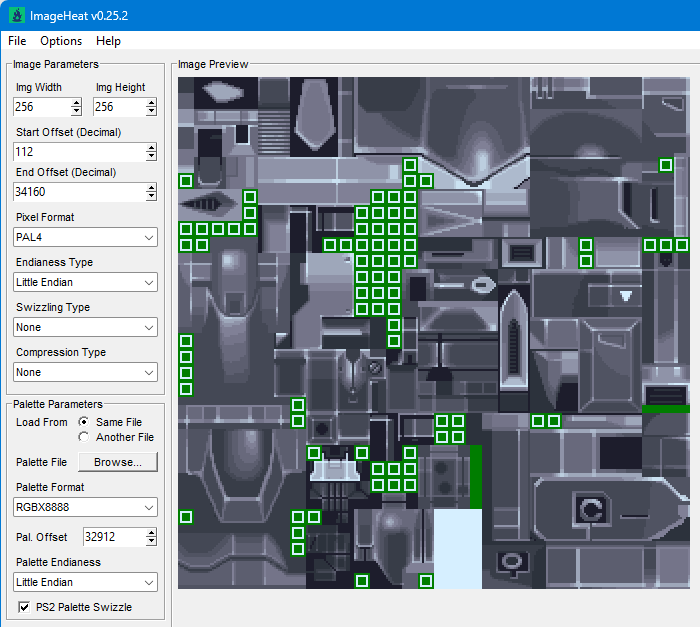Open the Options menu

61,41
